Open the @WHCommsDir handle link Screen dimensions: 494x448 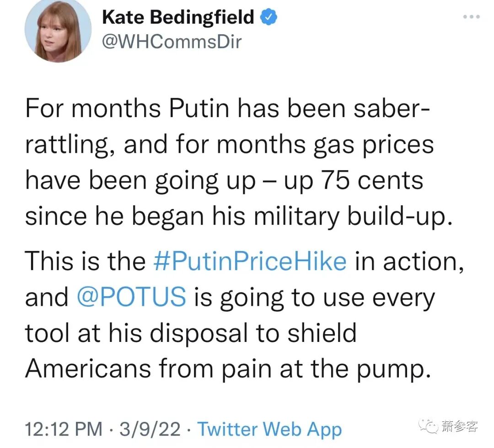click(x=172, y=42)
